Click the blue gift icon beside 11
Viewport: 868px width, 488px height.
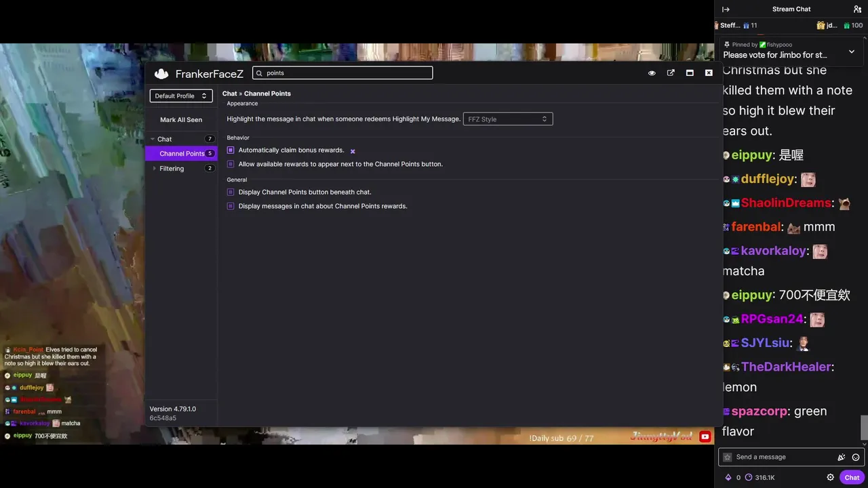coord(747,26)
